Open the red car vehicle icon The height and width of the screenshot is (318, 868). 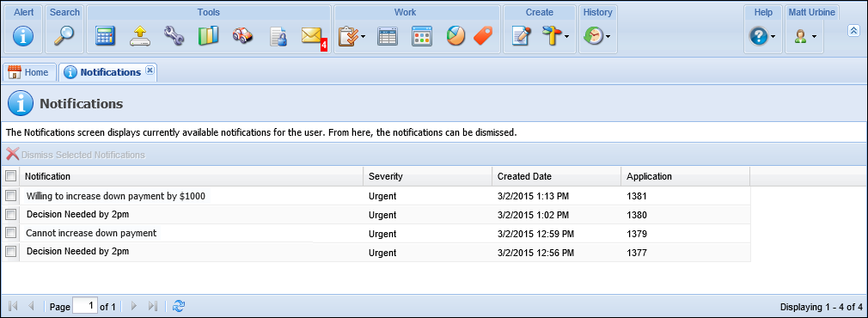(242, 36)
